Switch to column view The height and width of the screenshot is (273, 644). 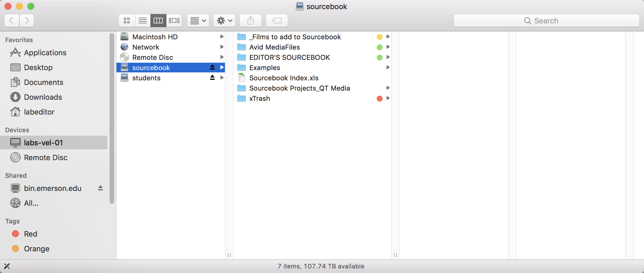(x=158, y=21)
